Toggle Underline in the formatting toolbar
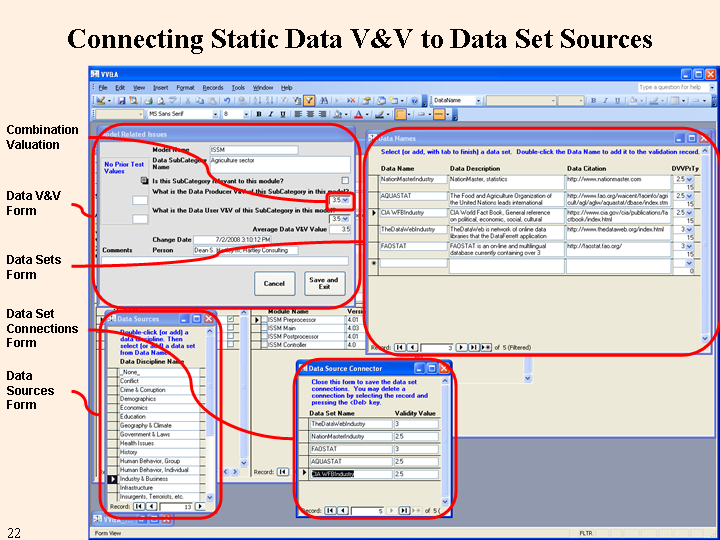720x540 pixels. 282,114
